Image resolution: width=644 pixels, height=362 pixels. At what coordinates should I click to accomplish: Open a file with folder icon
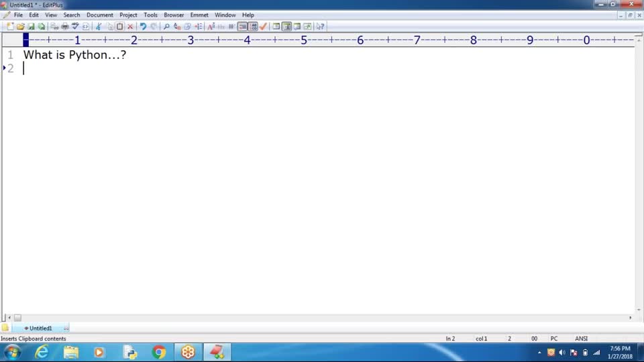[21, 27]
